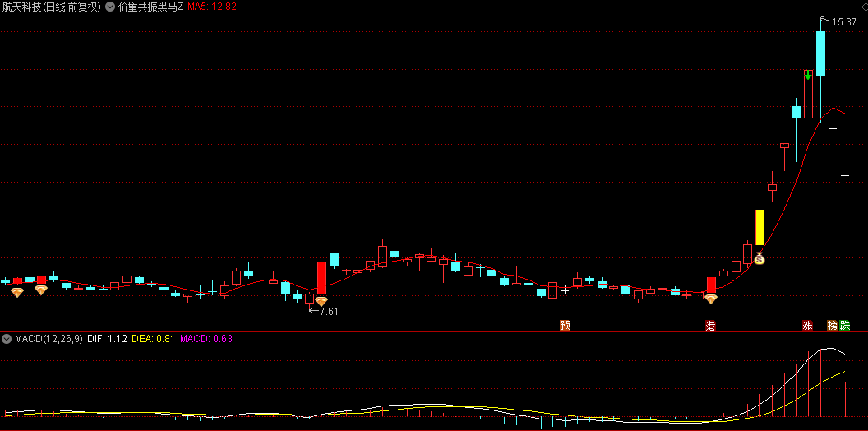Select the tall cyan candle below 15.37
The width and height of the screenshot is (868, 431).
click(x=820, y=53)
